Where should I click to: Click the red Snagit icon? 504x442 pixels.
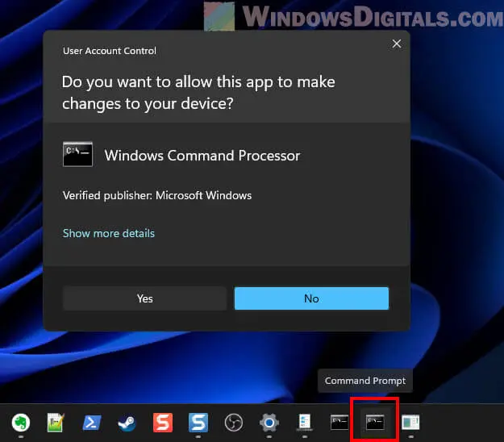point(163,422)
